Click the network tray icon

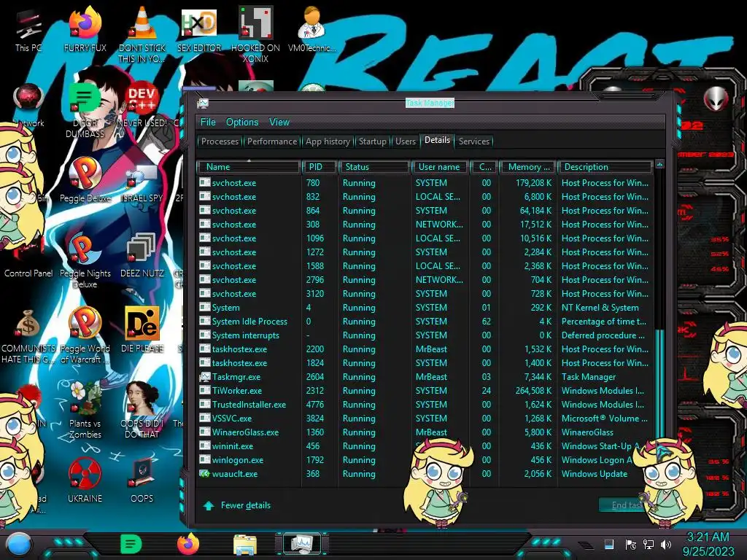(648, 544)
